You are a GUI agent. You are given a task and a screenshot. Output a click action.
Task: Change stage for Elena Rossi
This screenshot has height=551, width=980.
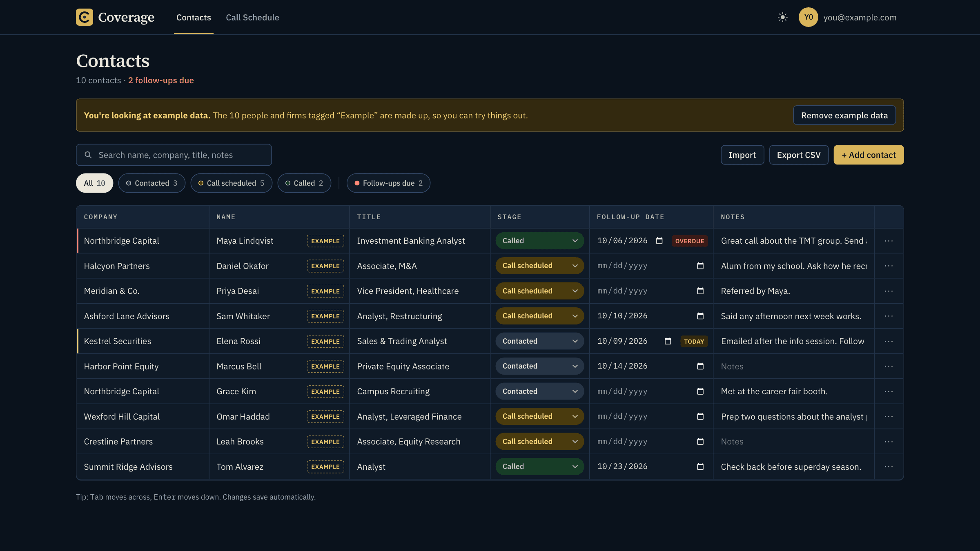pos(540,341)
